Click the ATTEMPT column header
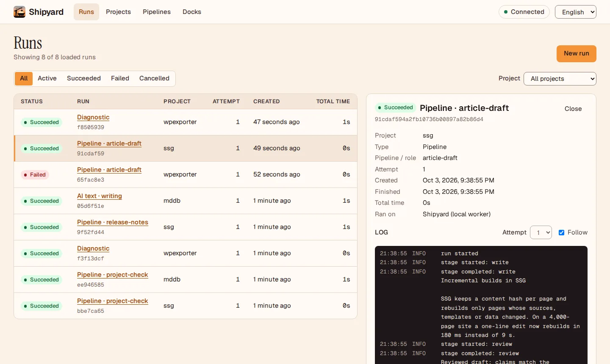Image resolution: width=610 pixels, height=364 pixels. pyautogui.click(x=226, y=102)
